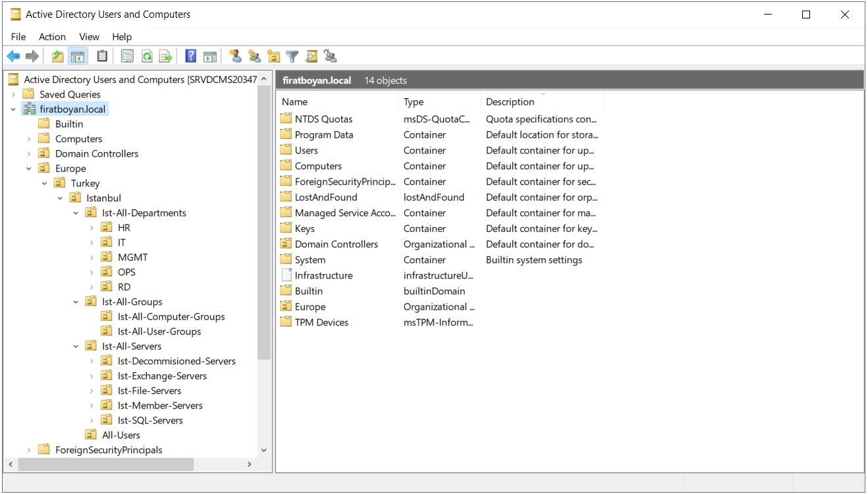Viewport: 868px width, 494px height.
Task: Open Help via blue question mark icon
Action: 191,57
